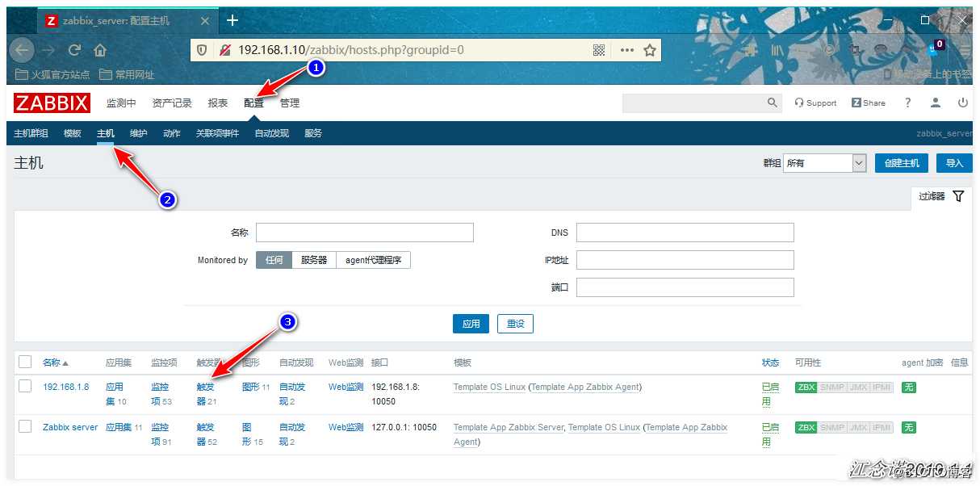Bookmark this page with the star icon

pyautogui.click(x=650, y=50)
